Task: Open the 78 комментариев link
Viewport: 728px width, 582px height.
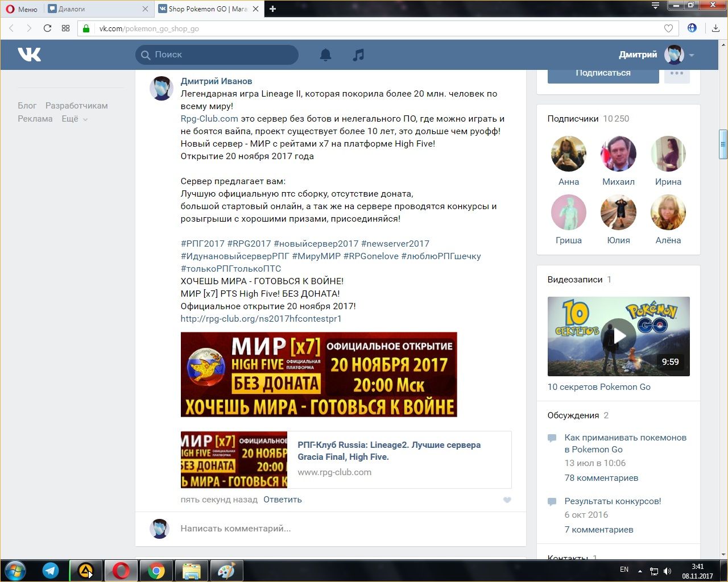Action: point(601,478)
